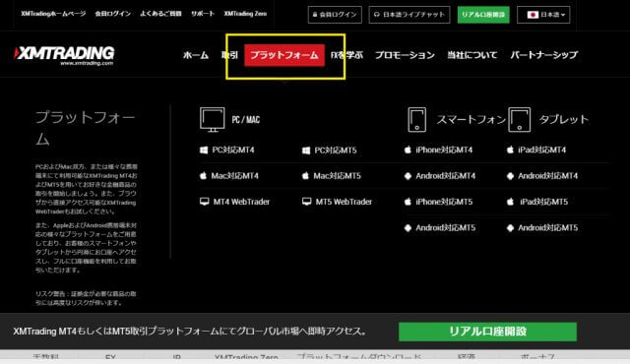Click Apple icon beside iPad対応MT4
The width and height of the screenshot is (630, 364).
510,150
